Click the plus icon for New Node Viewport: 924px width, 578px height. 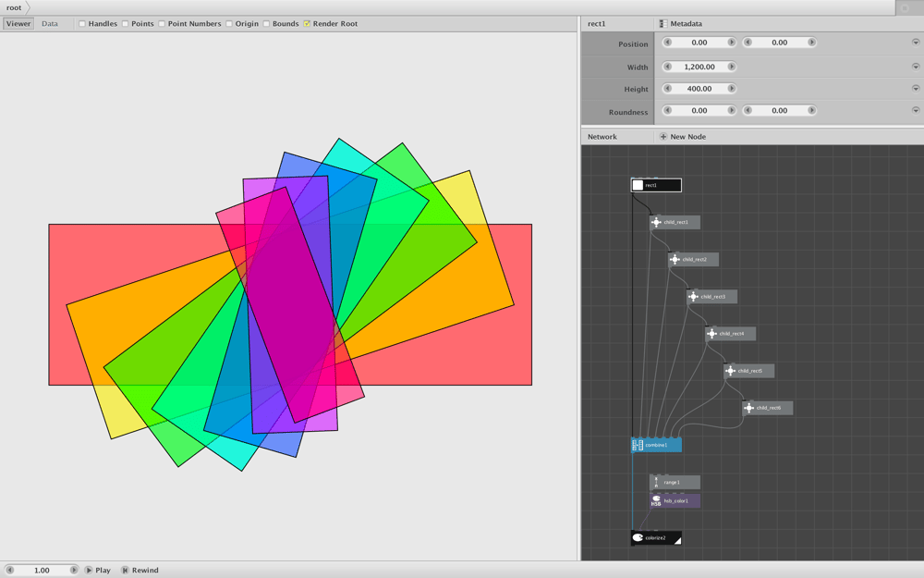(x=663, y=137)
